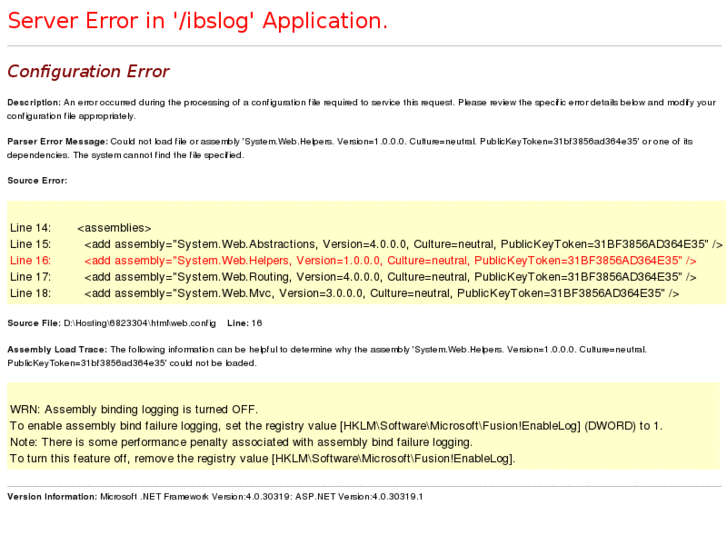Select the Line 15 System.Web.Abstractions row
Screen dimensions: 727x545
[366, 244]
